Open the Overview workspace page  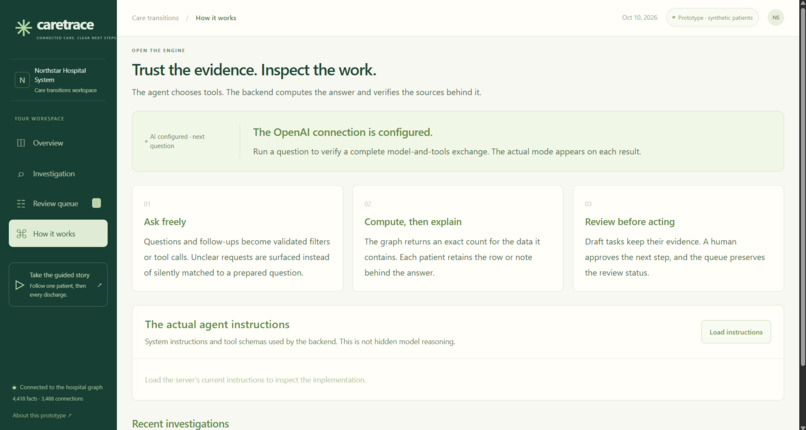(x=58, y=143)
